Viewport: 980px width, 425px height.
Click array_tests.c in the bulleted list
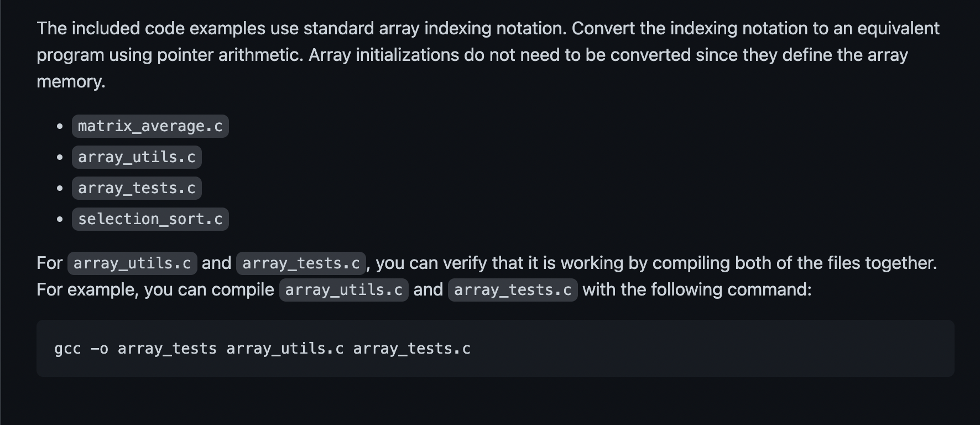[137, 188]
